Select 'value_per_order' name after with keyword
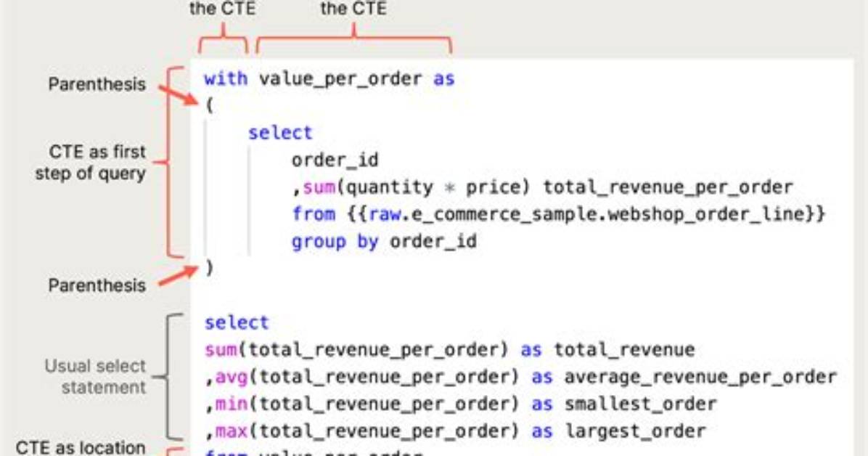The width and height of the screenshot is (868, 456). [x=340, y=78]
